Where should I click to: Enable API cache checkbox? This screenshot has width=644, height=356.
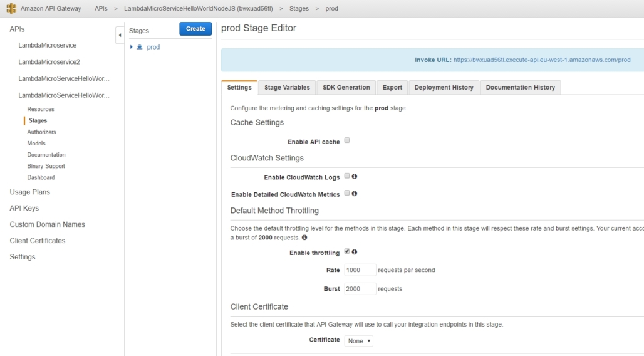347,140
